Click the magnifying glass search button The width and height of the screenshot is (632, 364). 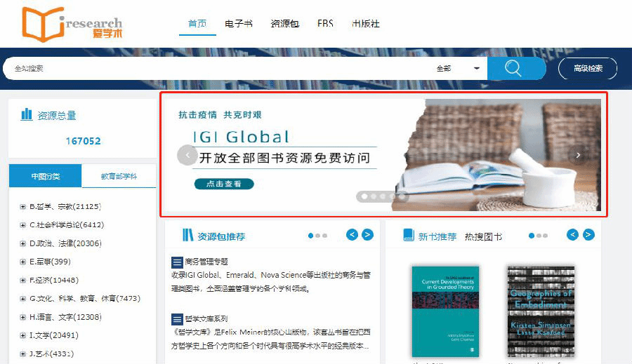[515, 68]
